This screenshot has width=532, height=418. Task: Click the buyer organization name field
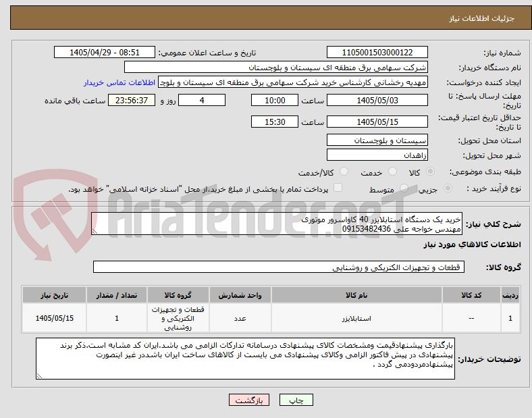276,67
